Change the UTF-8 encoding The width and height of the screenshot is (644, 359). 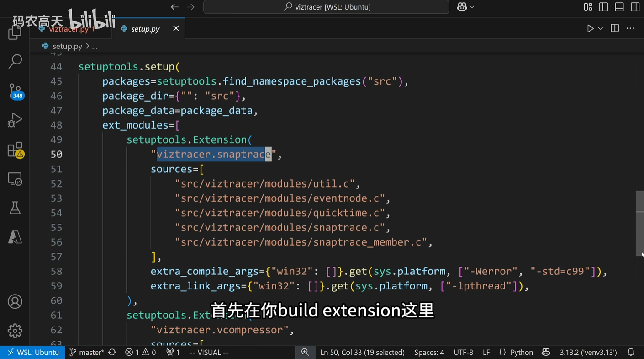pos(463,352)
